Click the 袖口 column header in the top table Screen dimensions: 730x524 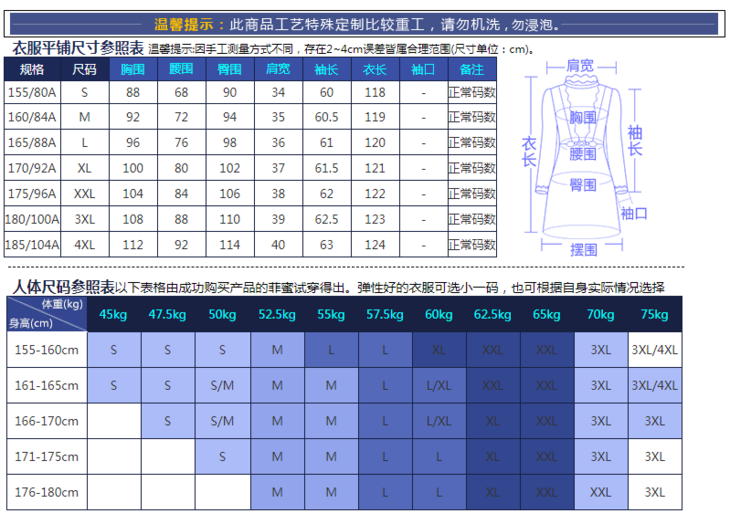coord(423,70)
